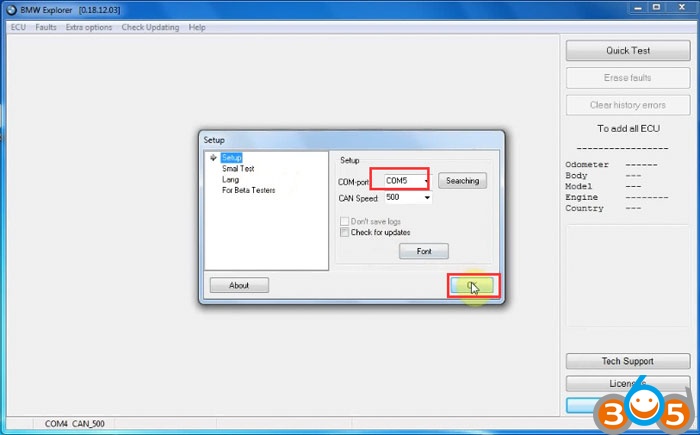Click the BMW Explorer title bar icon
700x435 pixels.
(x=10, y=9)
